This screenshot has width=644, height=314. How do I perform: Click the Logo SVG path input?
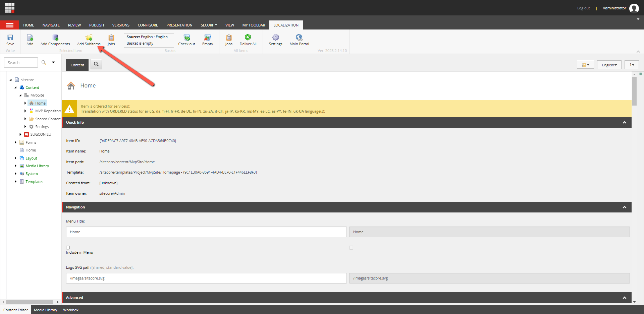coord(206,278)
